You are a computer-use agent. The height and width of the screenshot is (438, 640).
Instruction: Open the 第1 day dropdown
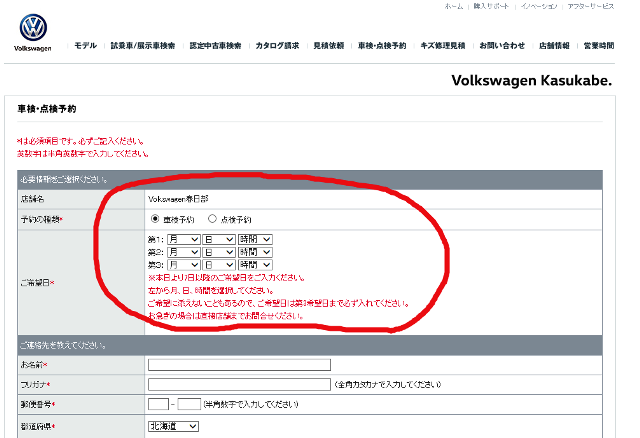coord(219,239)
